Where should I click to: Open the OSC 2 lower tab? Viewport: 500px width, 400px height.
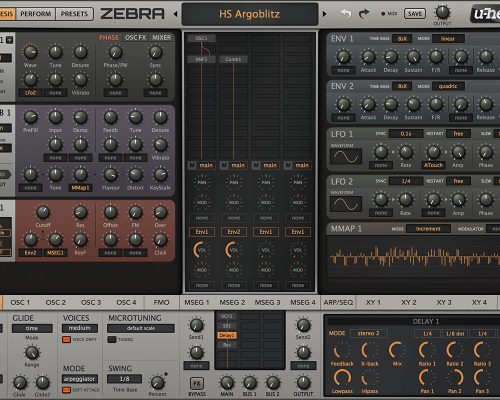tap(56, 303)
